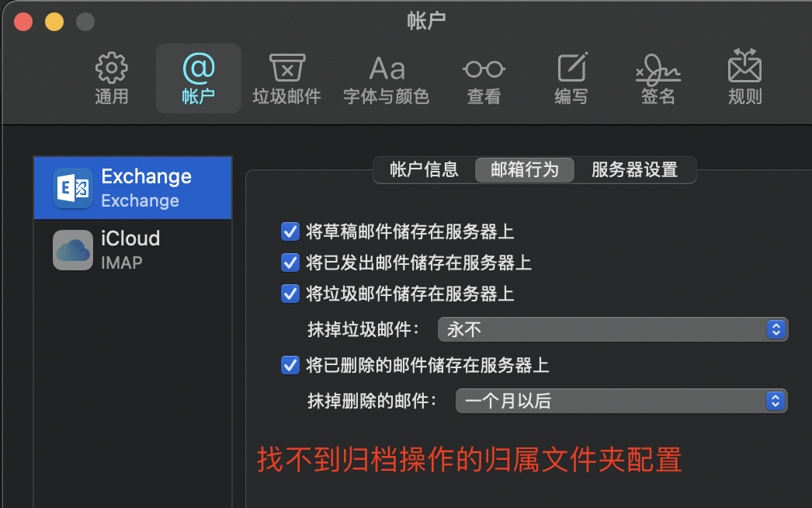Toggle 将垃圾邮件储存在服务器上 checkbox
812x508 pixels.
[290, 294]
